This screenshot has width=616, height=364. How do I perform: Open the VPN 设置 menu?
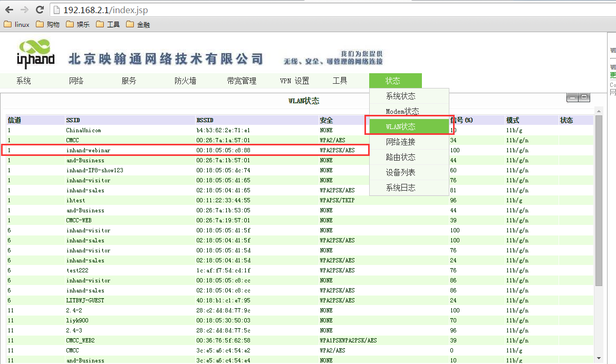294,81
